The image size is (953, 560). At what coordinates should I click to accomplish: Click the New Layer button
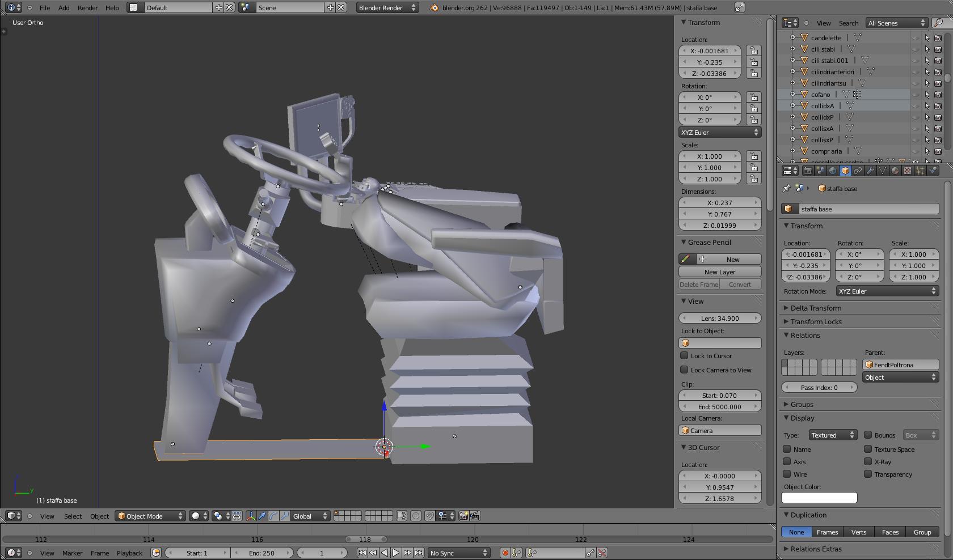720,271
